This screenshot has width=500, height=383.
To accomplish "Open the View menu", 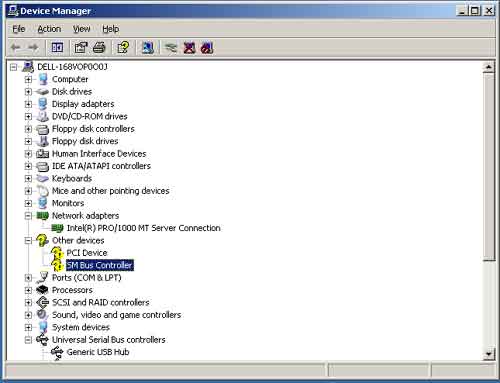I will point(82,29).
